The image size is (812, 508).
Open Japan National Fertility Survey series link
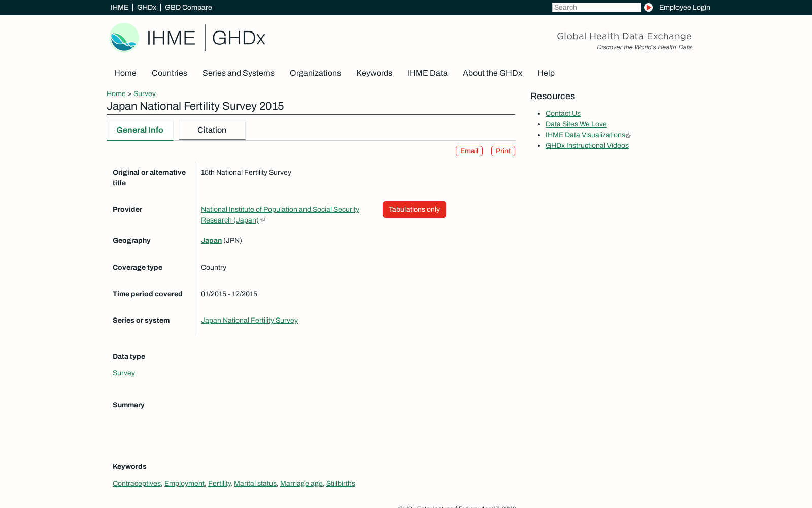point(249,321)
